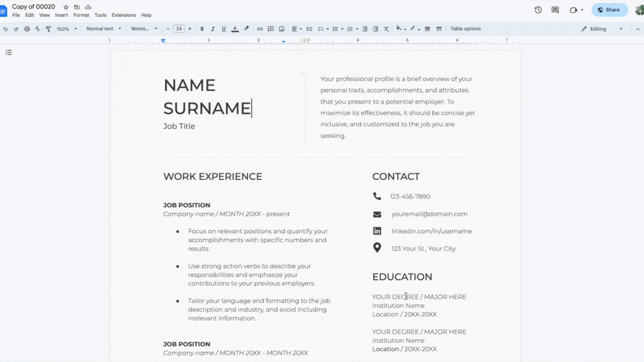
Task: Click the linkedin.com/in/username text
Action: pos(431,231)
